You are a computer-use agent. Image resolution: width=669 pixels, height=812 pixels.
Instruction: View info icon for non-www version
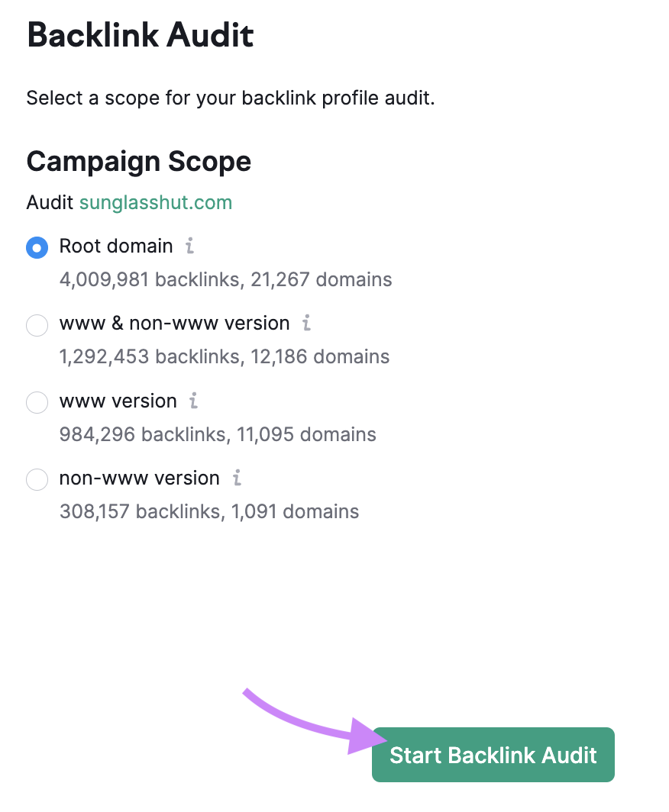[236, 478]
